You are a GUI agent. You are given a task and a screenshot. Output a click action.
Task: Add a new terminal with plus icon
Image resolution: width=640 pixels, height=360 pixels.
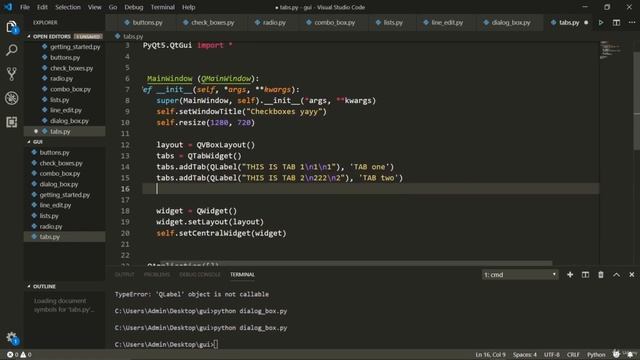[x=570, y=275]
